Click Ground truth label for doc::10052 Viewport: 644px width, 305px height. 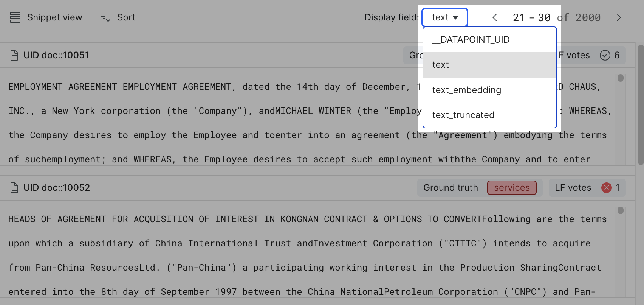click(450, 188)
